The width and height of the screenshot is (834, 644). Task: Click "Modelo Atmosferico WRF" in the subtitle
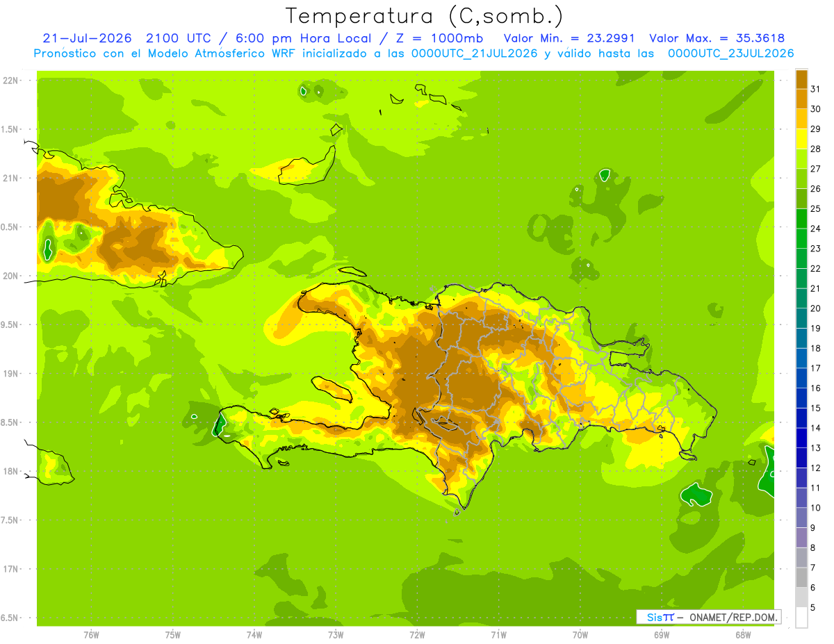coord(222,53)
